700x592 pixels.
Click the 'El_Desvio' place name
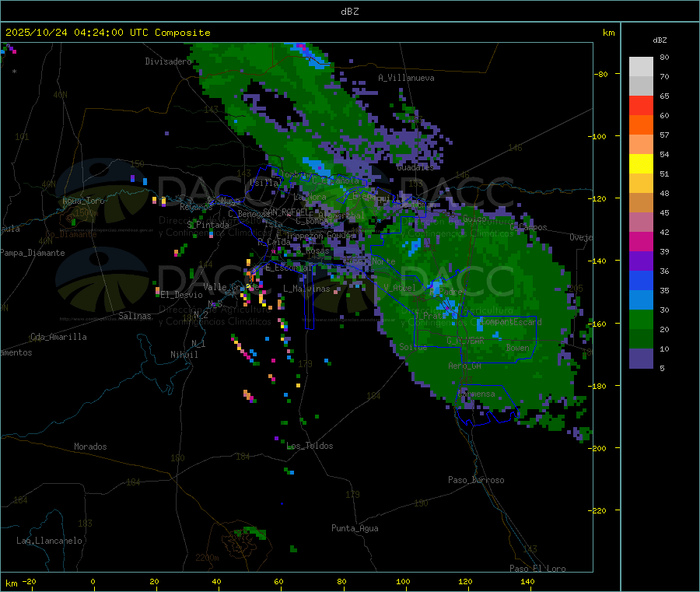click(x=182, y=295)
